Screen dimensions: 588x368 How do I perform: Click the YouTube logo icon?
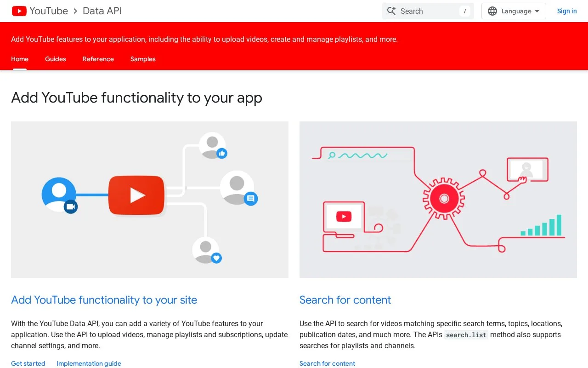(x=19, y=11)
